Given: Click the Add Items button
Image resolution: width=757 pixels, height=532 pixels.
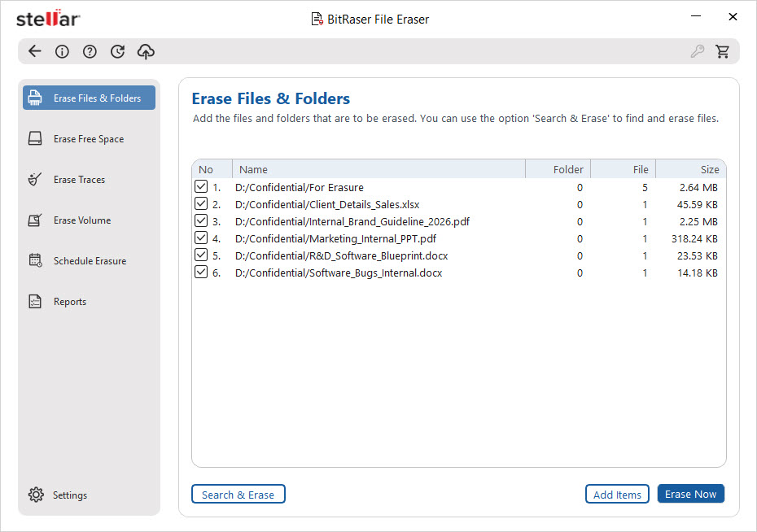Looking at the screenshot, I should (x=617, y=495).
